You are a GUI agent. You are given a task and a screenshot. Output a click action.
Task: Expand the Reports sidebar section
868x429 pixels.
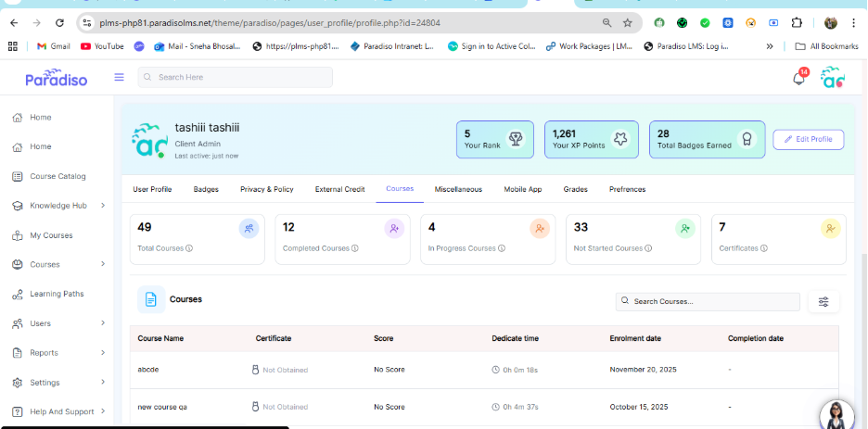(102, 353)
